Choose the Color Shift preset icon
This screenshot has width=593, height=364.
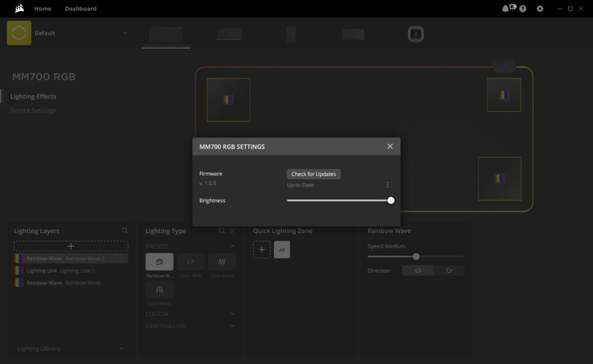pos(190,261)
